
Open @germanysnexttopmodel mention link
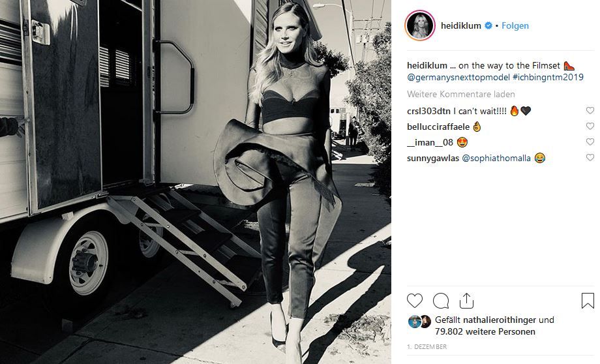point(458,78)
